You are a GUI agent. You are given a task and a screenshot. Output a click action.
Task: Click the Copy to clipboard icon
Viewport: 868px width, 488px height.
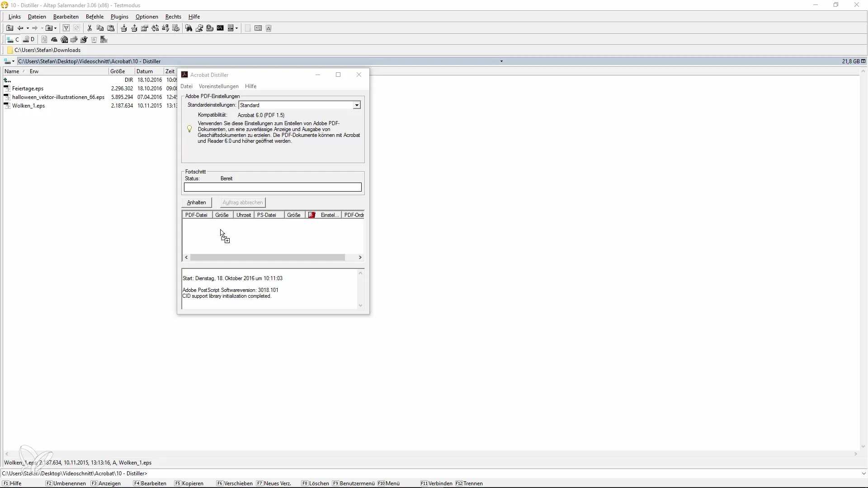[100, 28]
